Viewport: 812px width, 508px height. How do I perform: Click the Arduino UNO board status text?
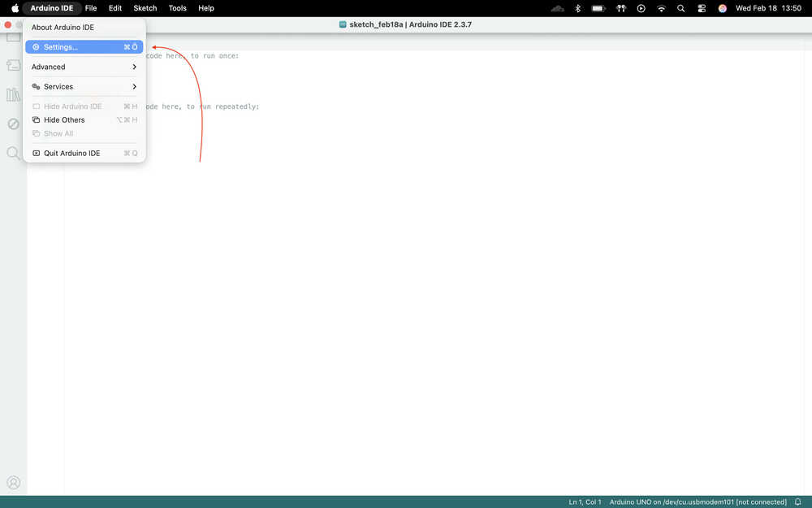pos(698,501)
